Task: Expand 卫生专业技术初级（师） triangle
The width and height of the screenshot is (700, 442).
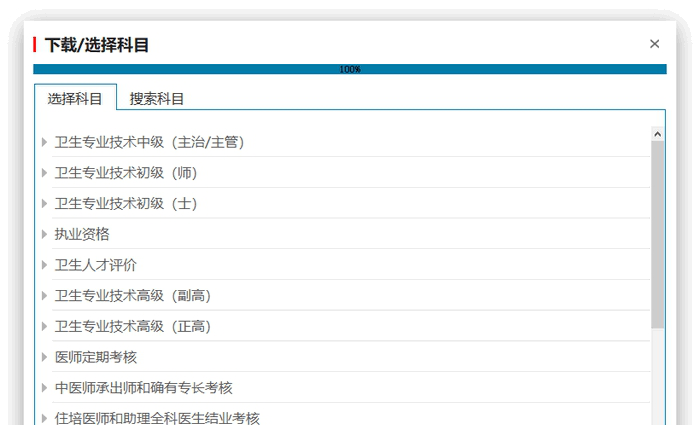Action: tap(44, 173)
